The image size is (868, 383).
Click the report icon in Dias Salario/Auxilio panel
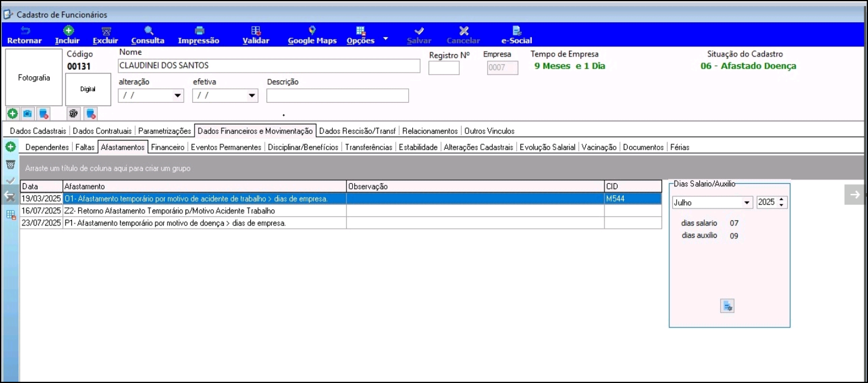tap(728, 306)
